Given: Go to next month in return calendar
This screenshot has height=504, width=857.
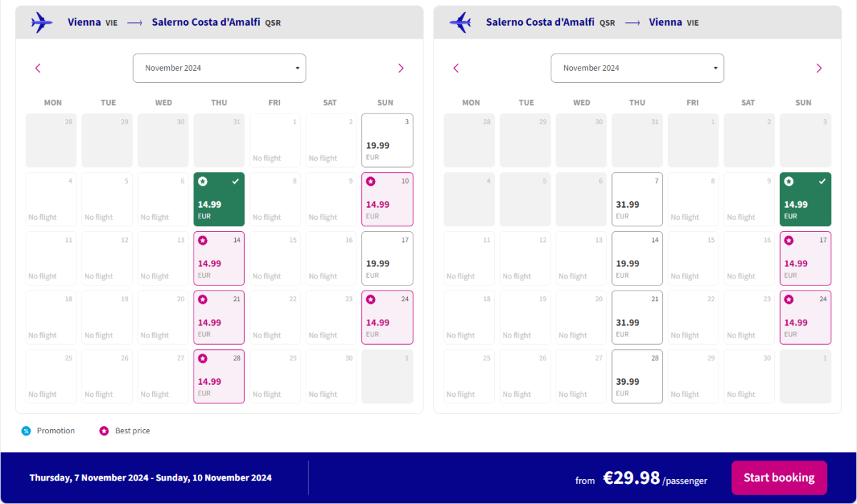Looking at the screenshot, I should pyautogui.click(x=818, y=69).
